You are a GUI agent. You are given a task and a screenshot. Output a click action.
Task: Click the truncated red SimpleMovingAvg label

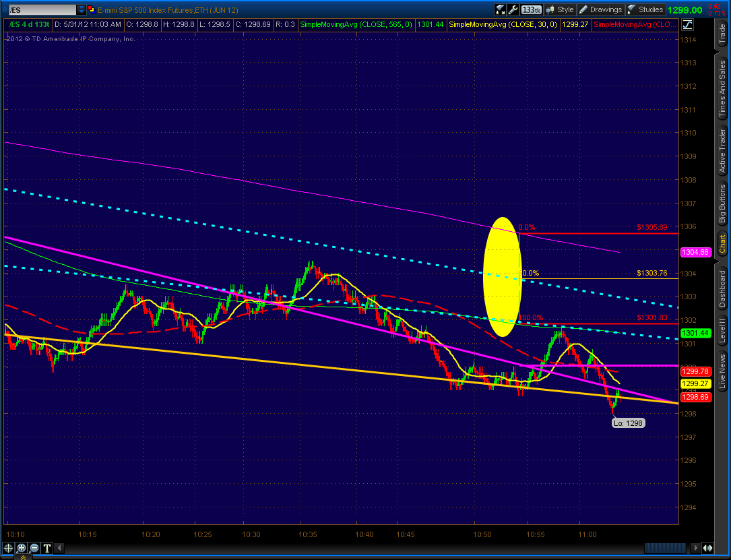click(x=635, y=24)
